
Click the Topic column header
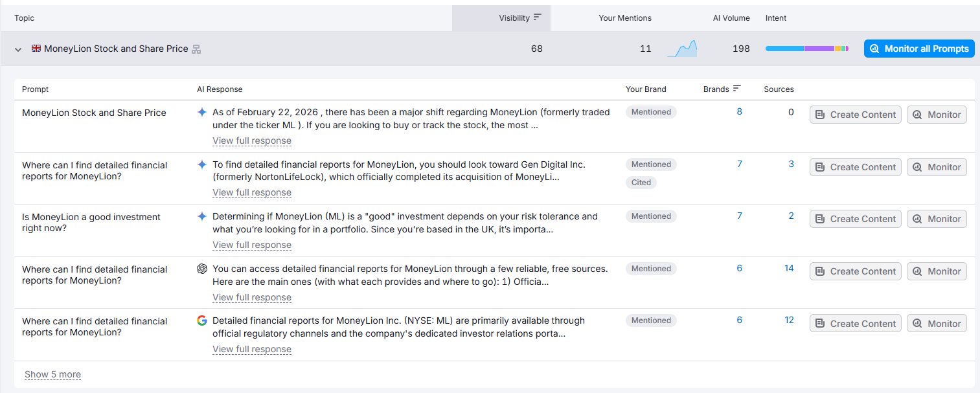[x=25, y=18]
